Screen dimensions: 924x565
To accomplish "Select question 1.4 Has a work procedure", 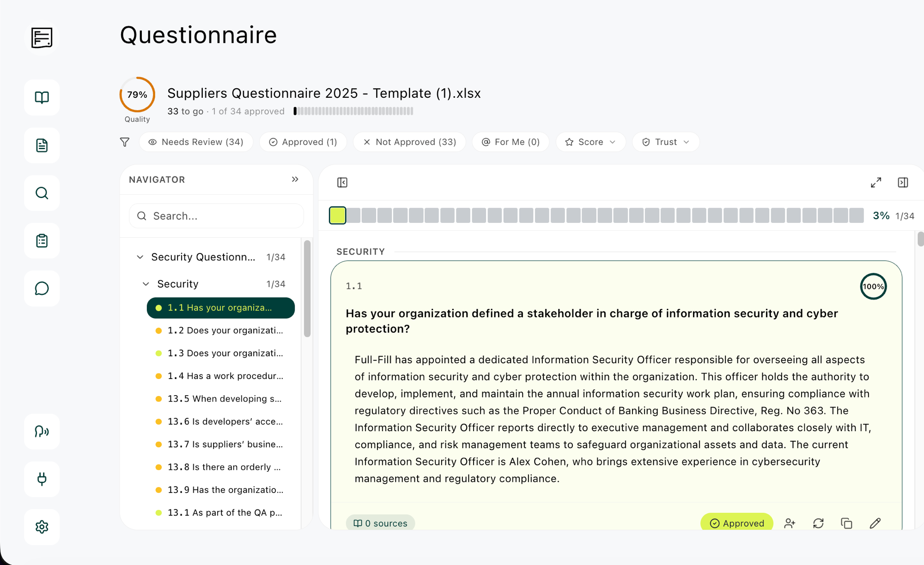I will pyautogui.click(x=221, y=376).
